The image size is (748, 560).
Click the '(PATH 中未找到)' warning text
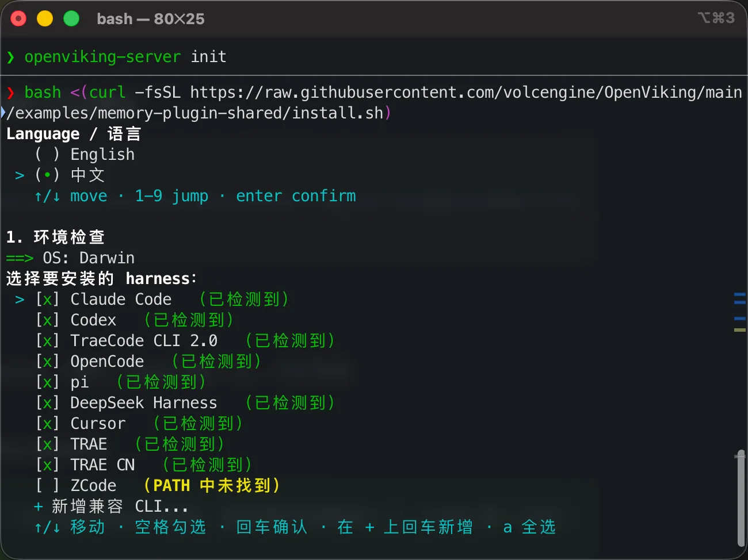[212, 486]
